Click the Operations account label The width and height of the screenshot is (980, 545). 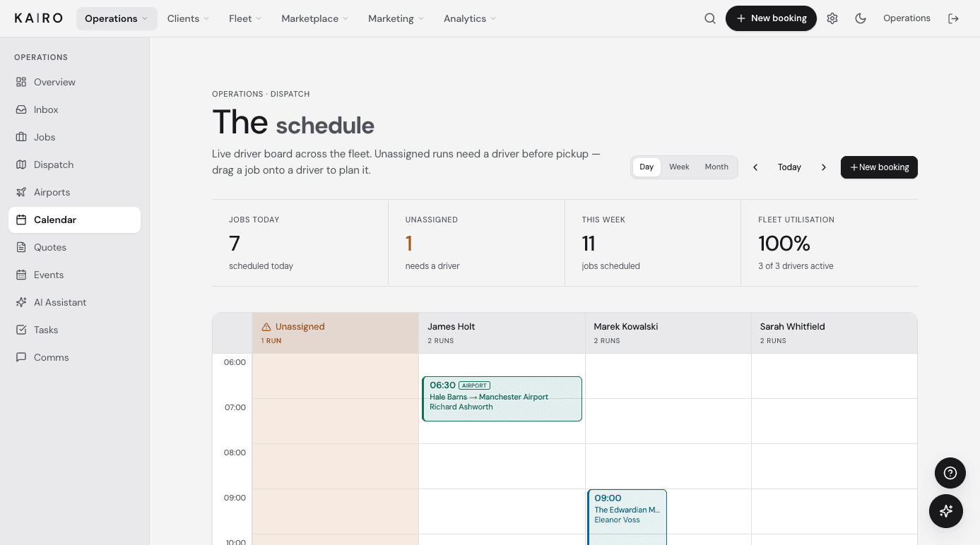907,18
